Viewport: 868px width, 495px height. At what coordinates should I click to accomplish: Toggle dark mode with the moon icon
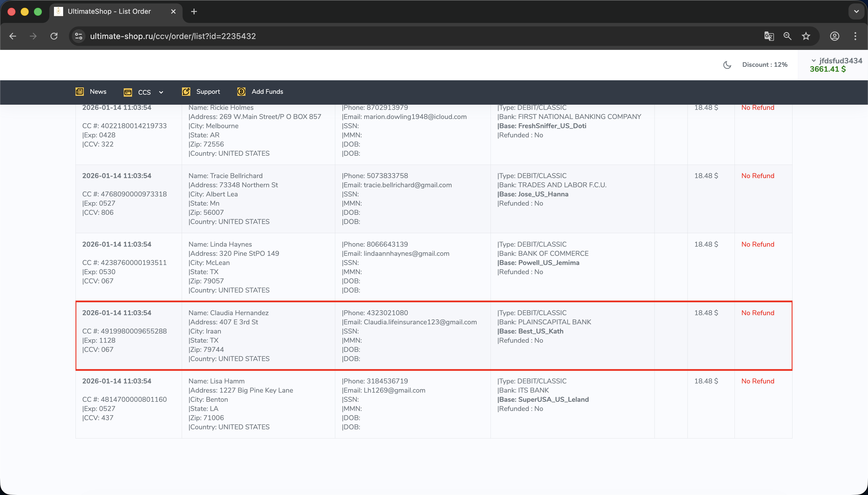click(x=727, y=65)
